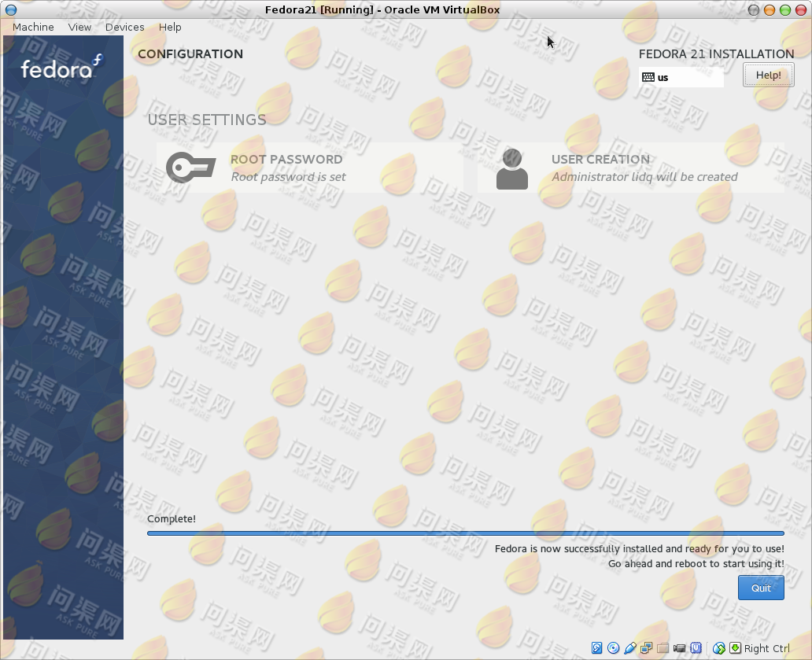Click the hard disk activity status icon

pyautogui.click(x=596, y=648)
